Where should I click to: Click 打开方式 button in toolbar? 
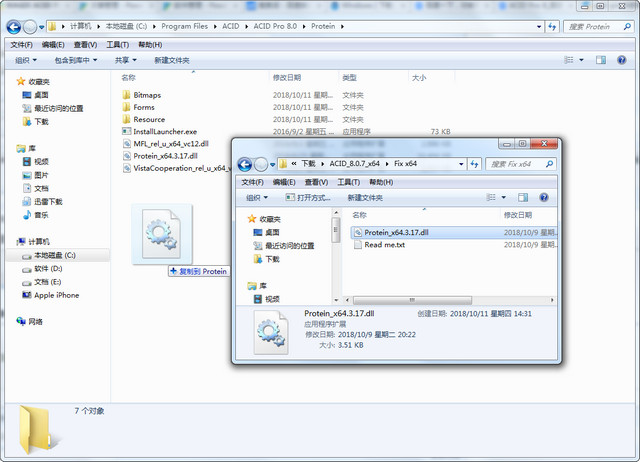point(304,198)
